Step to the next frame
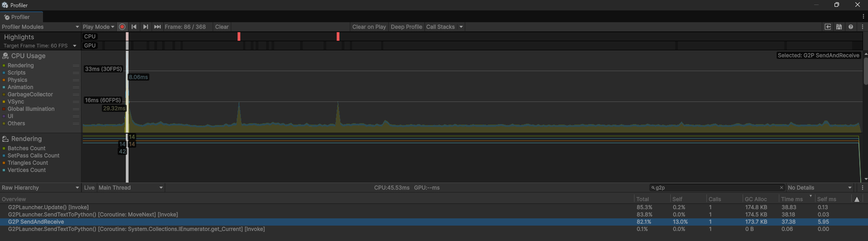This screenshot has width=868, height=241. click(x=146, y=27)
